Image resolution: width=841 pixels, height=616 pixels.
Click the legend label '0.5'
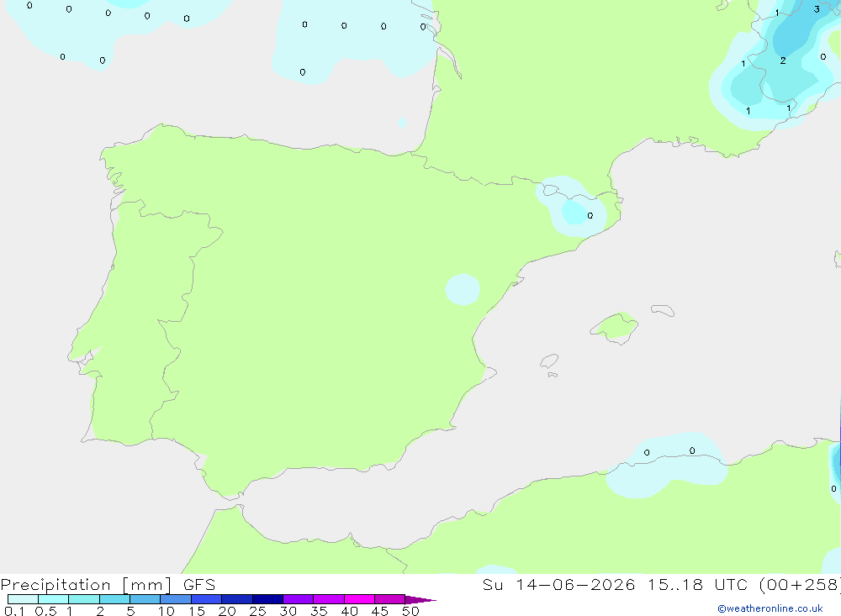tap(45, 611)
